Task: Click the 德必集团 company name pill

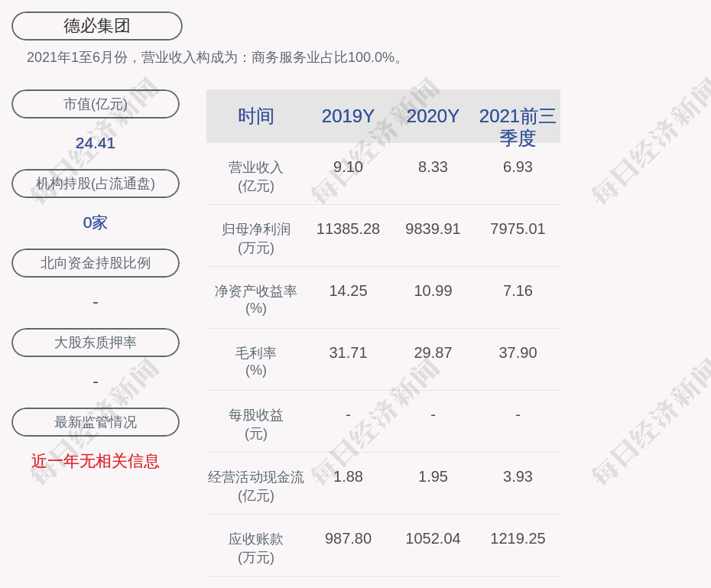Action: (x=97, y=26)
